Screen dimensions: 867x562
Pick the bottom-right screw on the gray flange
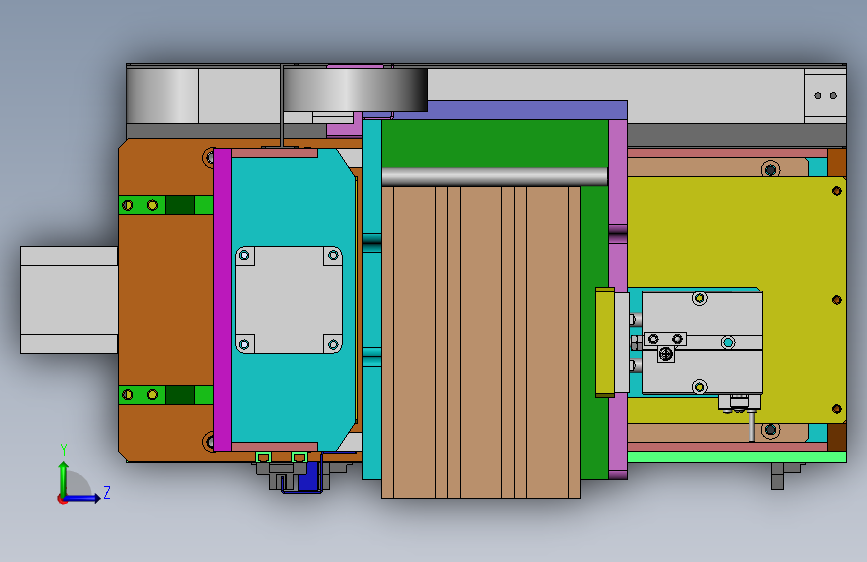[x=333, y=345]
